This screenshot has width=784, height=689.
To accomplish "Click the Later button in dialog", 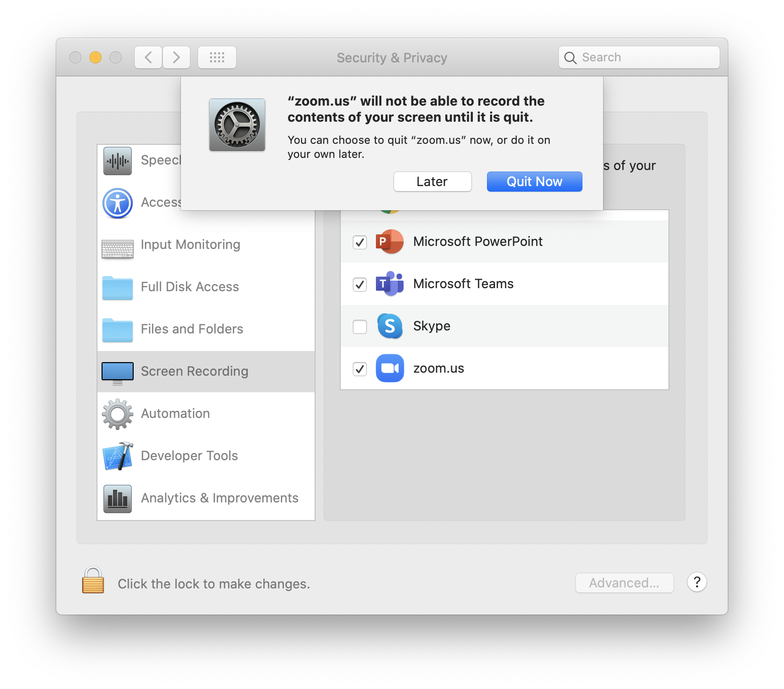I will tap(432, 181).
